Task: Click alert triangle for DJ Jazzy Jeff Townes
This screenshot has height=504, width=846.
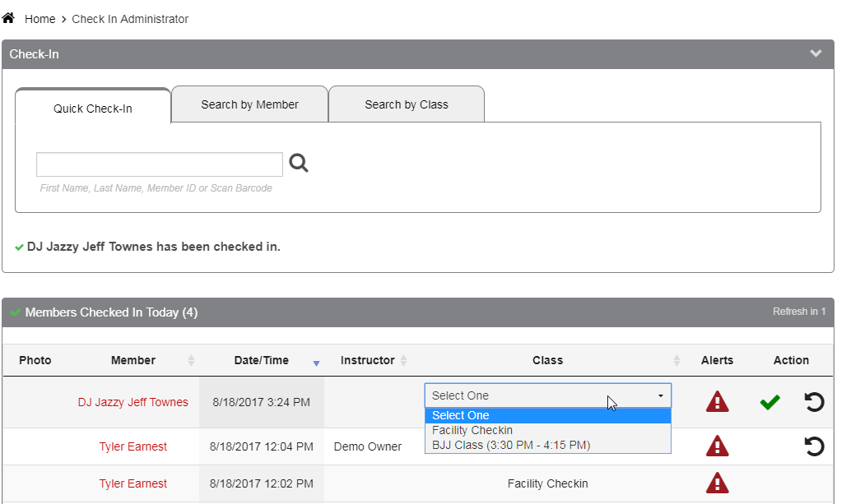Action: pyautogui.click(x=718, y=402)
